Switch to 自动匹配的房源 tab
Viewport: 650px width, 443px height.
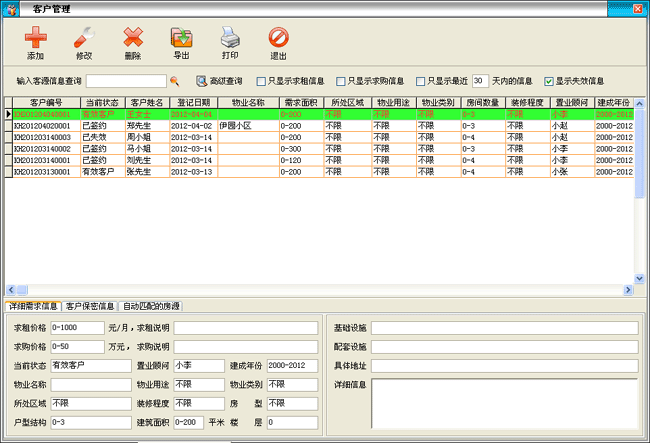(151, 306)
